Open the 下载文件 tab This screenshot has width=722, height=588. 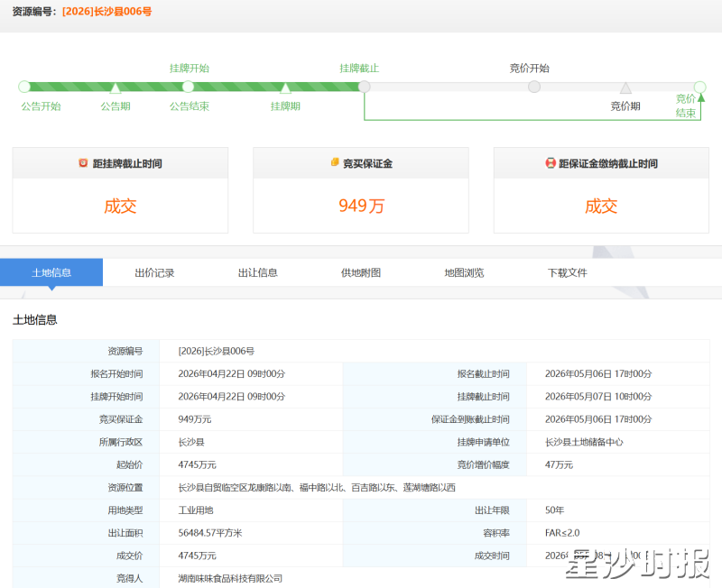568,273
